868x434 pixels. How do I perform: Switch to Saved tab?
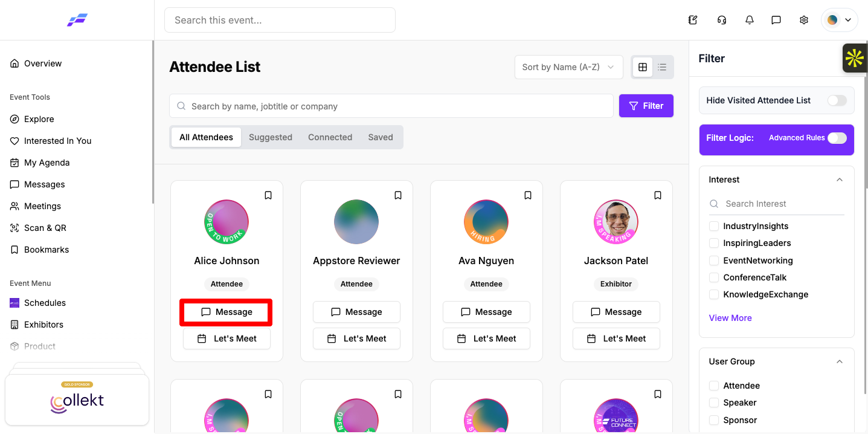tap(381, 137)
